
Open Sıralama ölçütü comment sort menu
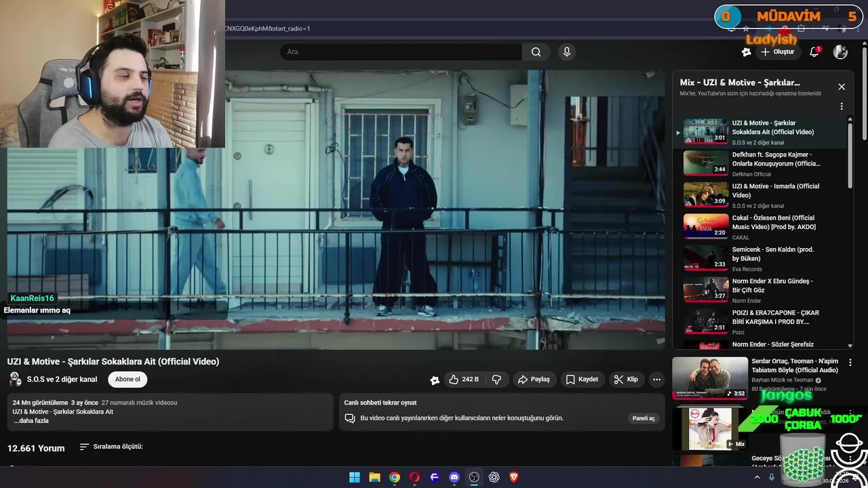pyautogui.click(x=111, y=447)
